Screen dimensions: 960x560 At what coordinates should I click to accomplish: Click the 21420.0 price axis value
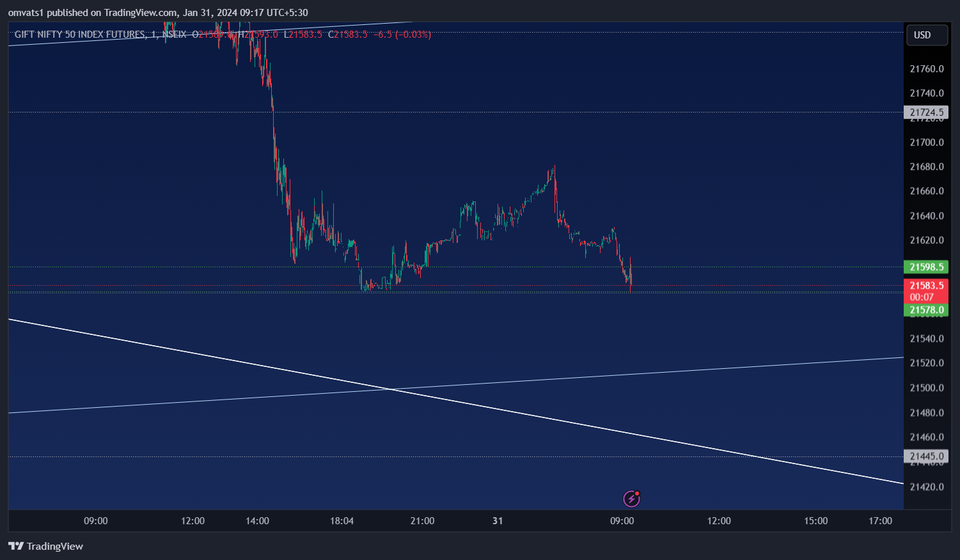(927, 487)
